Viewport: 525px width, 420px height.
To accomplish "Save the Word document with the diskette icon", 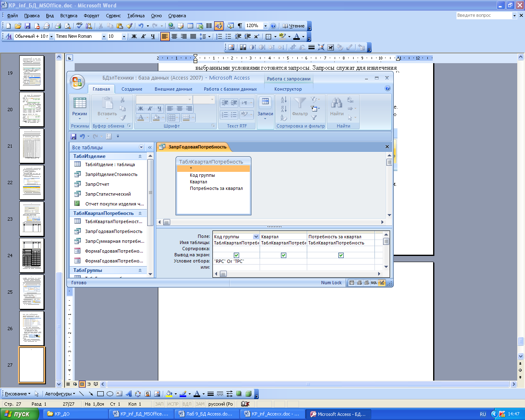I will [27, 26].
